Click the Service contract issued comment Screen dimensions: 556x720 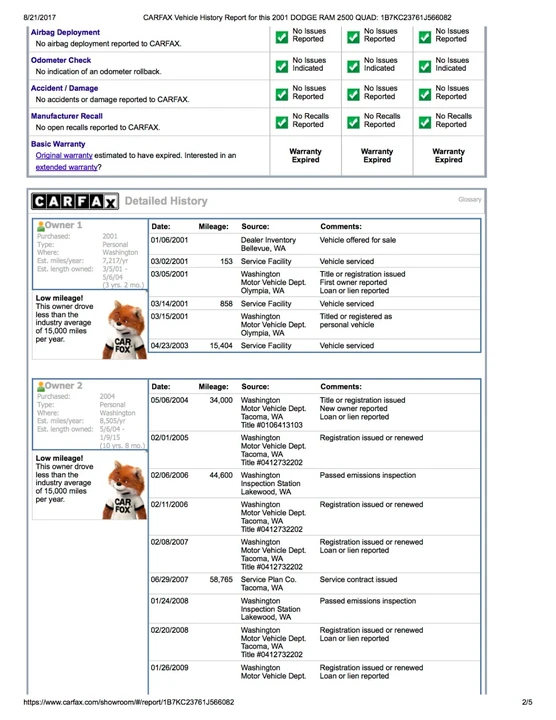359,580
